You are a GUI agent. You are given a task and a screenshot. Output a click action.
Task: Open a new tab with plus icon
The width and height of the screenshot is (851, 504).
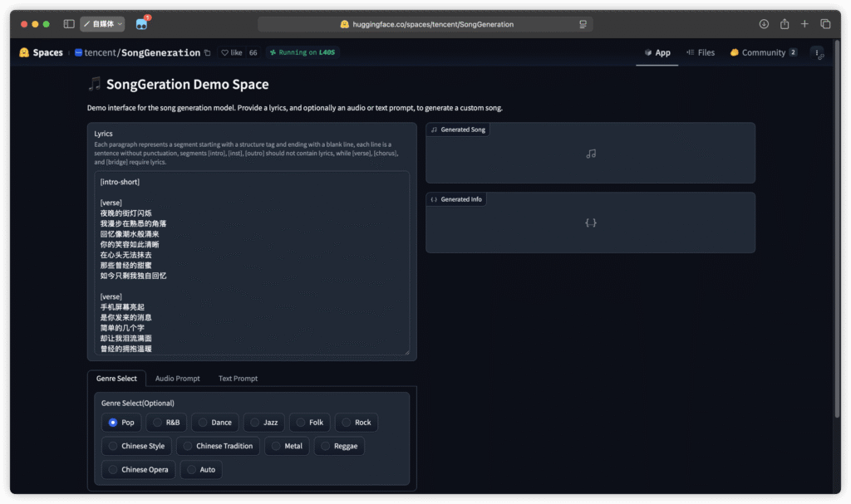coord(804,24)
